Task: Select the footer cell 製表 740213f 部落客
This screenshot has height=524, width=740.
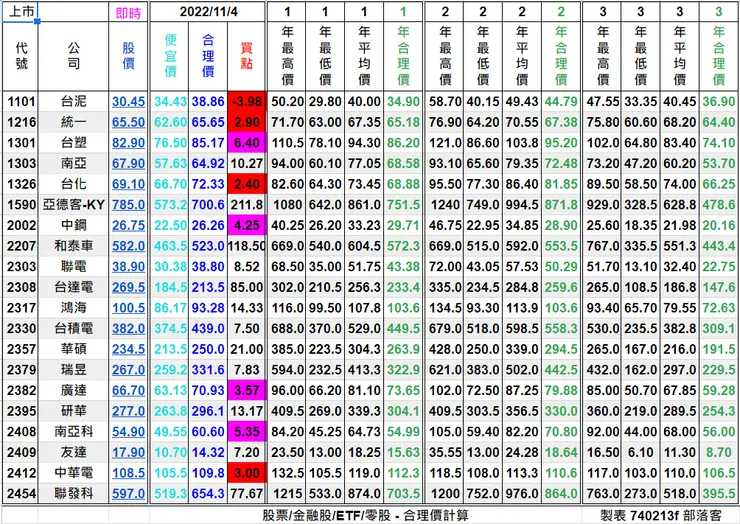Action: (x=661, y=515)
